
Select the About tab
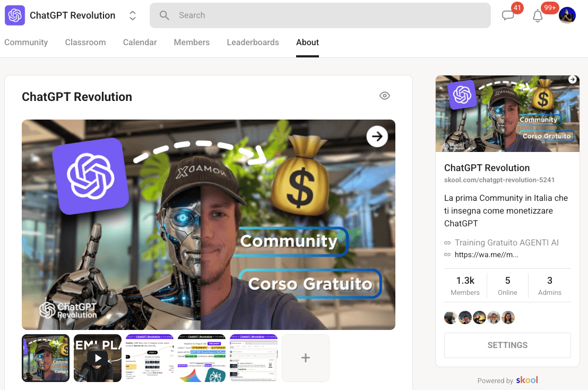[307, 43]
